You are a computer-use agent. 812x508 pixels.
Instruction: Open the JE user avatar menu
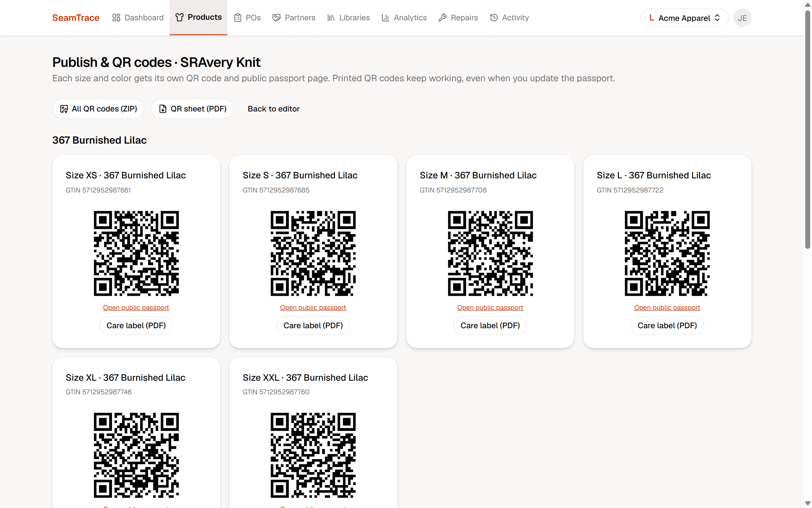pyautogui.click(x=742, y=18)
